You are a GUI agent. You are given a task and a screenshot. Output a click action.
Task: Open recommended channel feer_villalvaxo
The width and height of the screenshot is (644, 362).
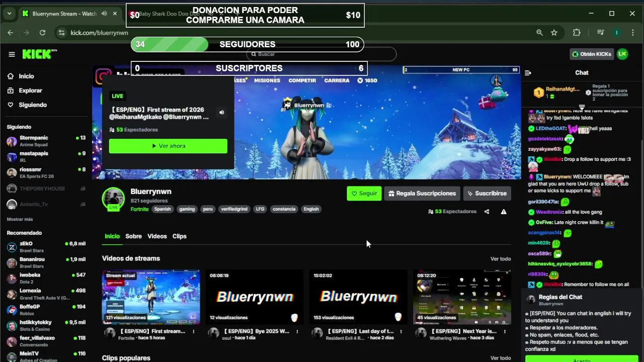pos(46,341)
